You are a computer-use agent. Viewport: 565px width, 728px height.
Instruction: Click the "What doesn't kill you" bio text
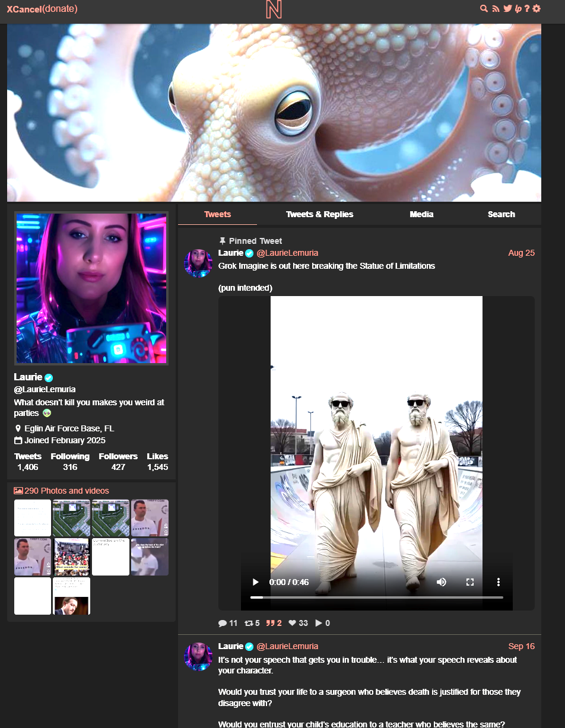point(89,408)
